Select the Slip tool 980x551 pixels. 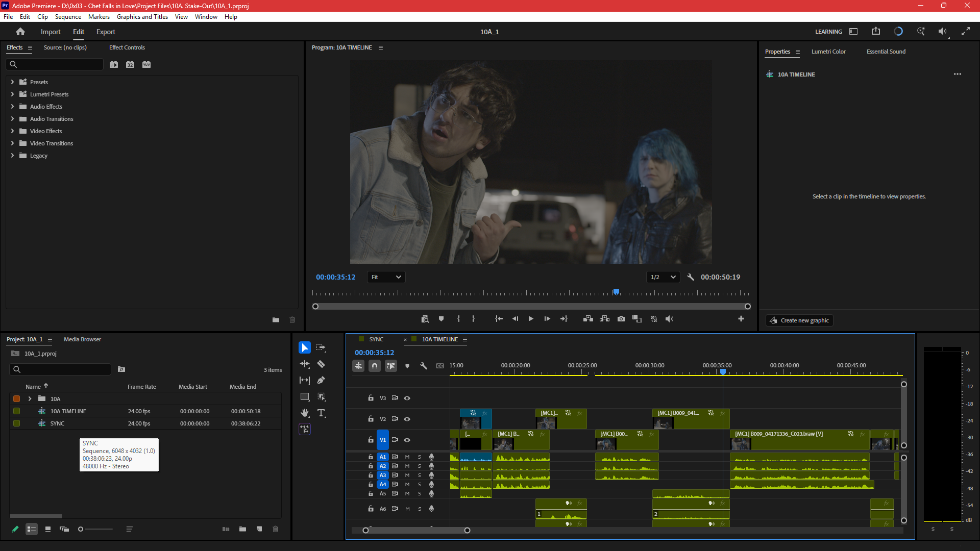click(x=305, y=381)
